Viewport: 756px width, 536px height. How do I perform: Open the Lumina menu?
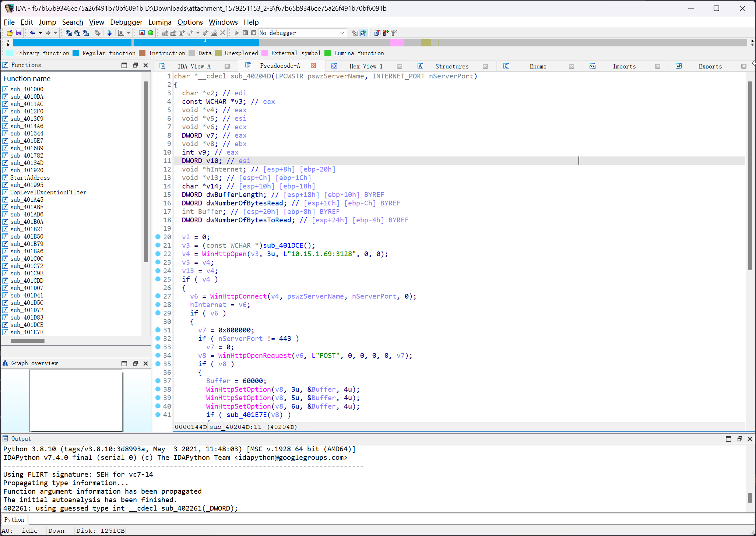pos(160,22)
